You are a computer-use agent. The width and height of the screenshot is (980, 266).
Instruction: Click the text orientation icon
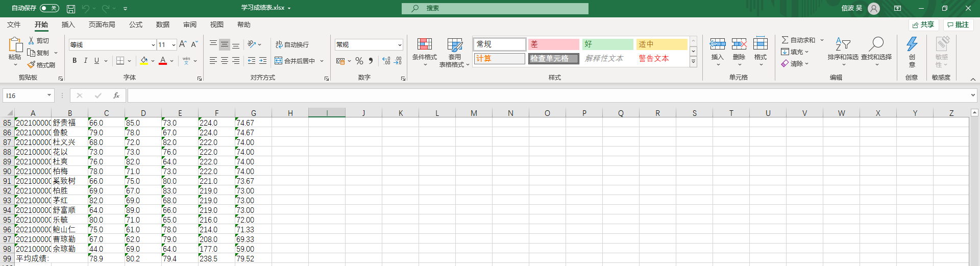pyautogui.click(x=252, y=44)
